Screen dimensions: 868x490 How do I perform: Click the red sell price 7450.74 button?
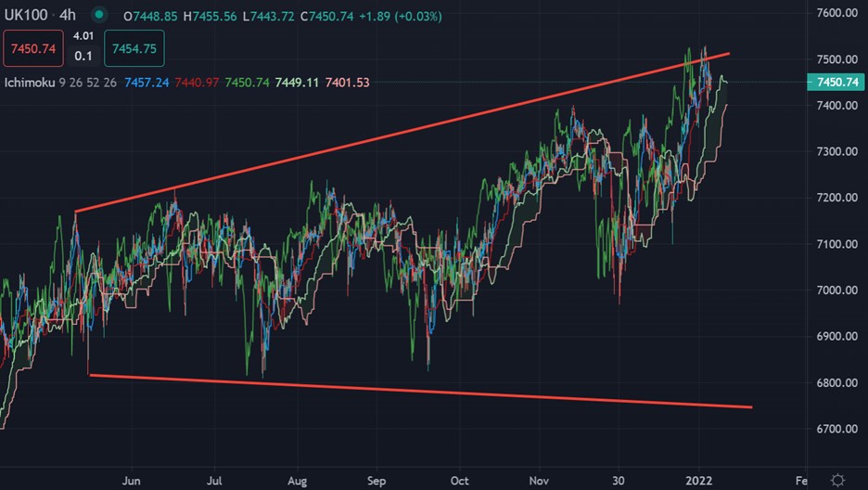pos(33,49)
